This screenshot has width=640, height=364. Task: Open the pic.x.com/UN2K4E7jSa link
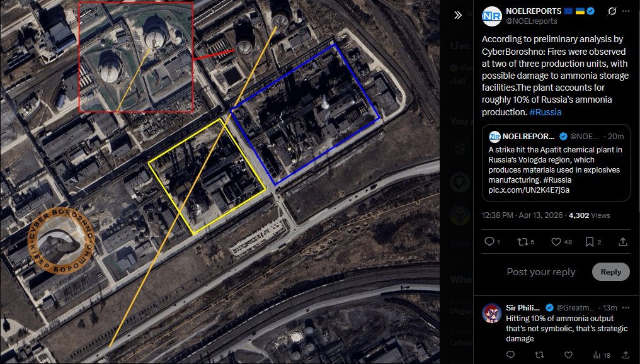[529, 190]
